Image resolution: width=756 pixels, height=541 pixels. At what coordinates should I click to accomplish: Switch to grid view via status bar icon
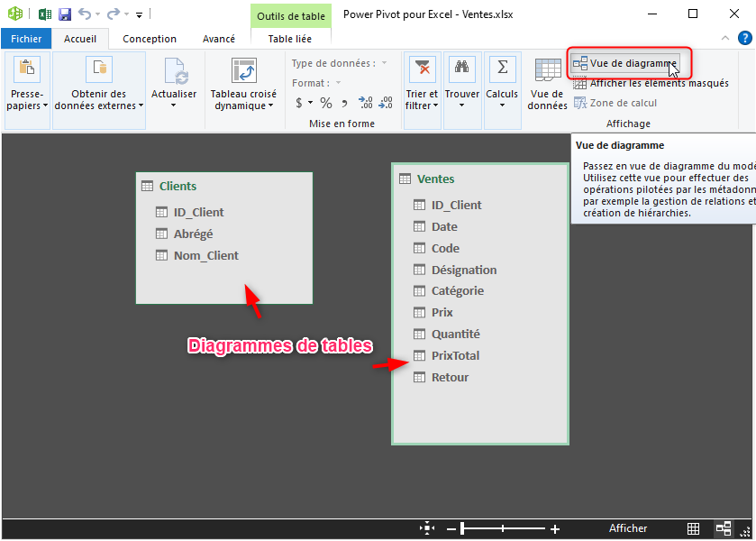point(693,529)
